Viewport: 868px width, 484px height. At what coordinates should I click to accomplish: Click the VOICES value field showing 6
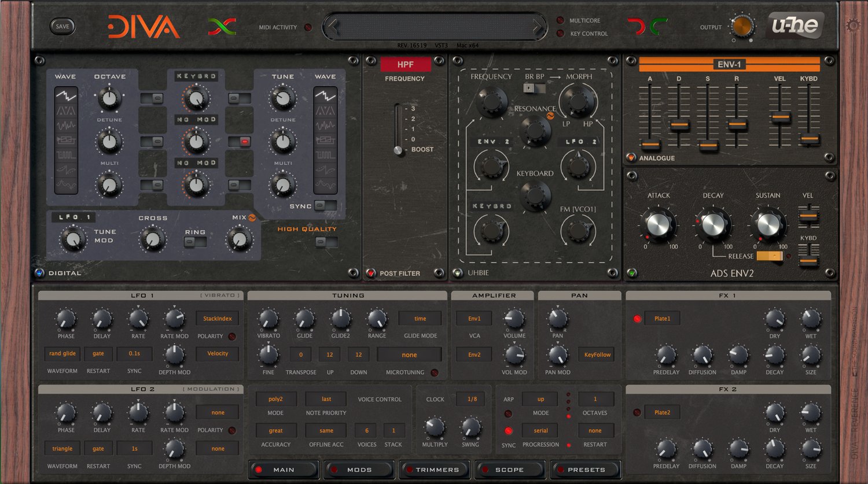(366, 430)
